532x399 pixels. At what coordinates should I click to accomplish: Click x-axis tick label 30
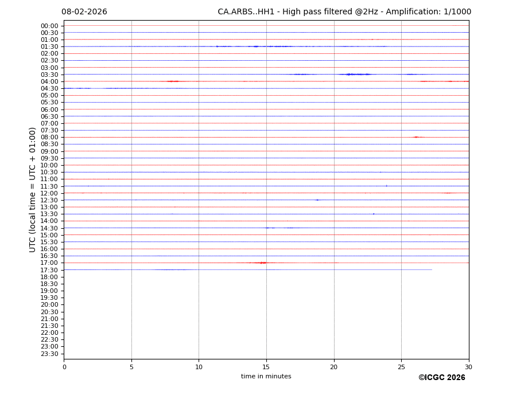(468, 367)
